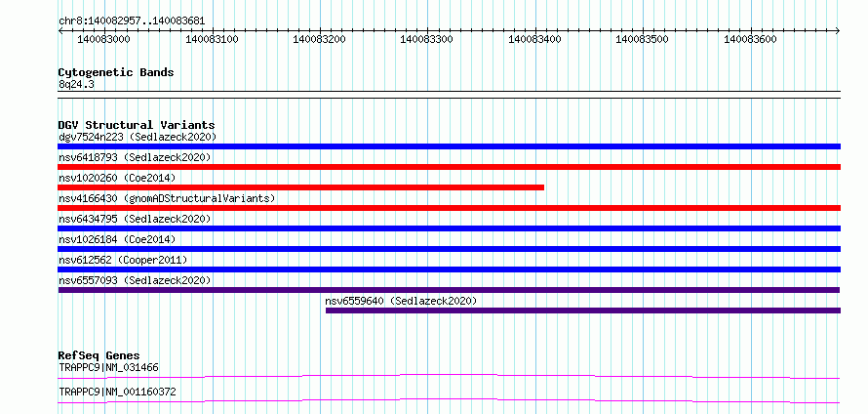
Task: Click the purple nsv6557093 variant bar
Action: pos(449,290)
